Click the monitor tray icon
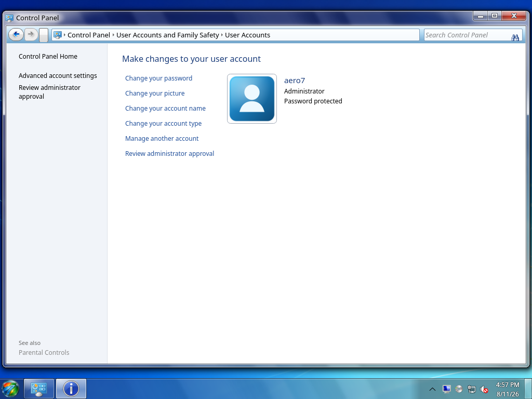532x399 pixels. click(x=446, y=389)
